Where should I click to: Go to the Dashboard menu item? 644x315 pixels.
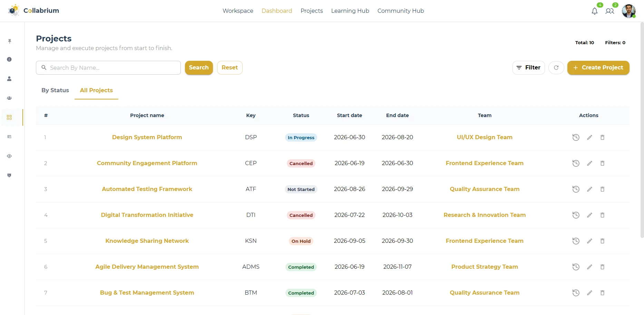(277, 11)
